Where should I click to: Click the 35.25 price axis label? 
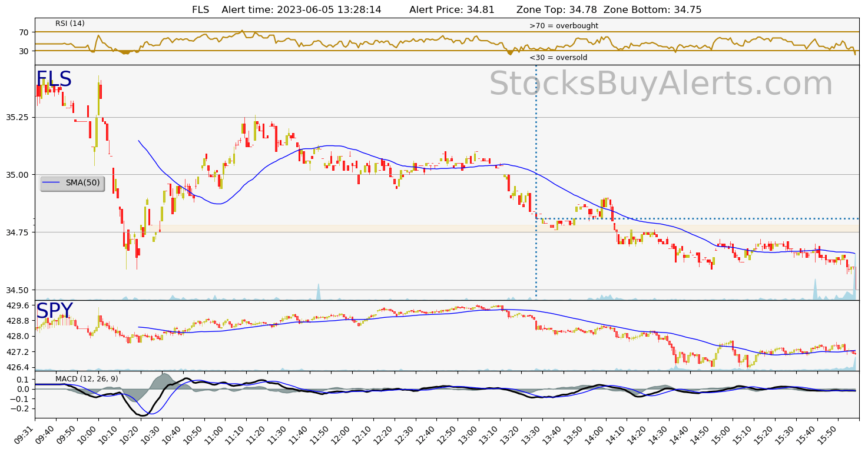pos(18,117)
